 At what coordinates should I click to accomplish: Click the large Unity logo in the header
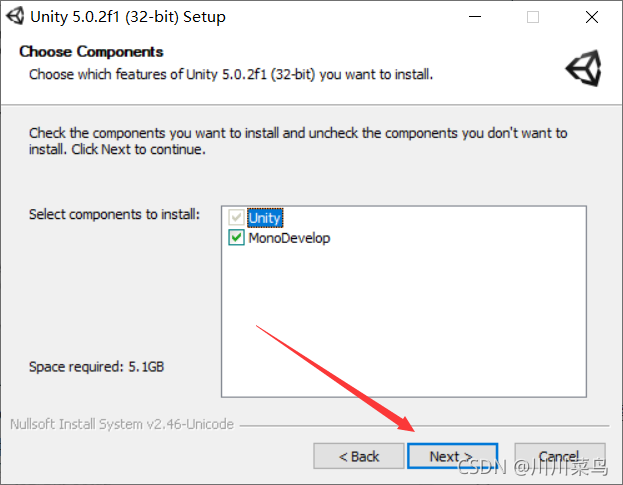coord(584,68)
